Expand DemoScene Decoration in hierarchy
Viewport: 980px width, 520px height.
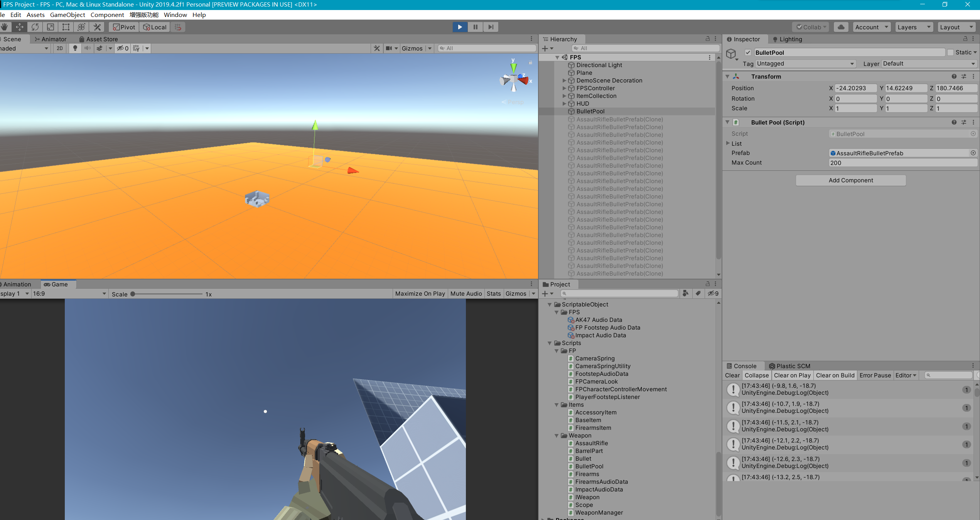click(x=564, y=81)
